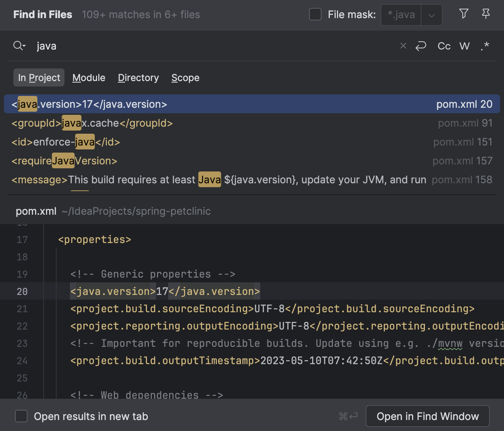Viewport: 504px width, 431px height.
Task: Select the In Project scope
Action: [39, 77]
